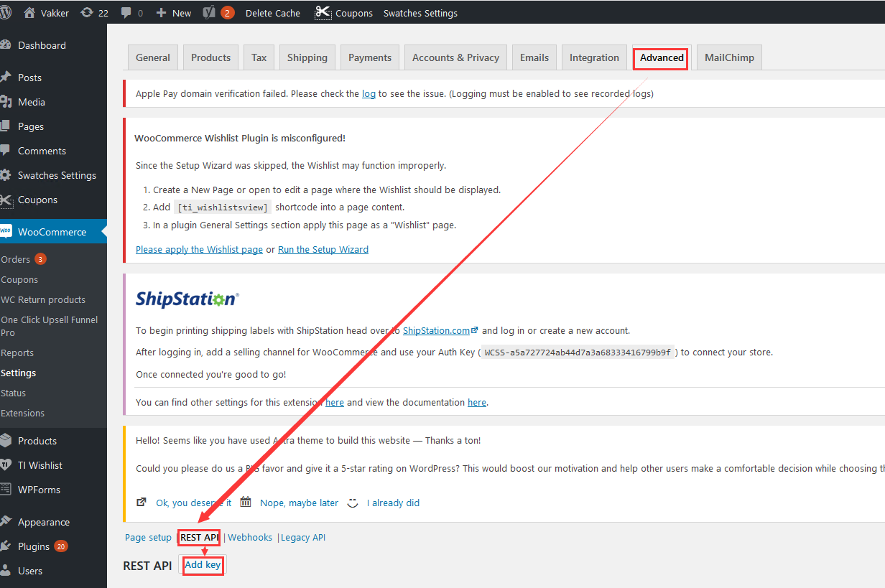Open the Coupons submenu under WooCommerce
The image size is (885, 588).
click(19, 279)
